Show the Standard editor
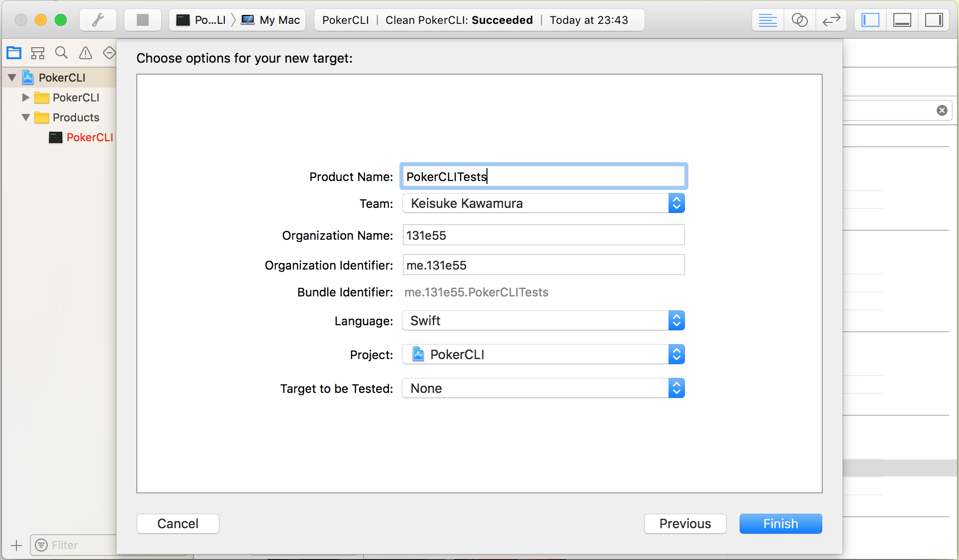The height and width of the screenshot is (560, 959). (767, 20)
